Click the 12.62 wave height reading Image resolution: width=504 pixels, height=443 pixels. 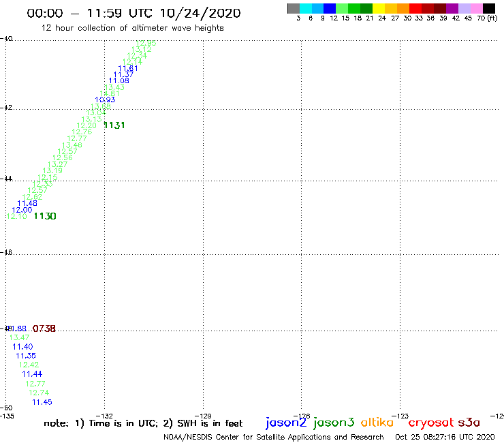point(32,197)
